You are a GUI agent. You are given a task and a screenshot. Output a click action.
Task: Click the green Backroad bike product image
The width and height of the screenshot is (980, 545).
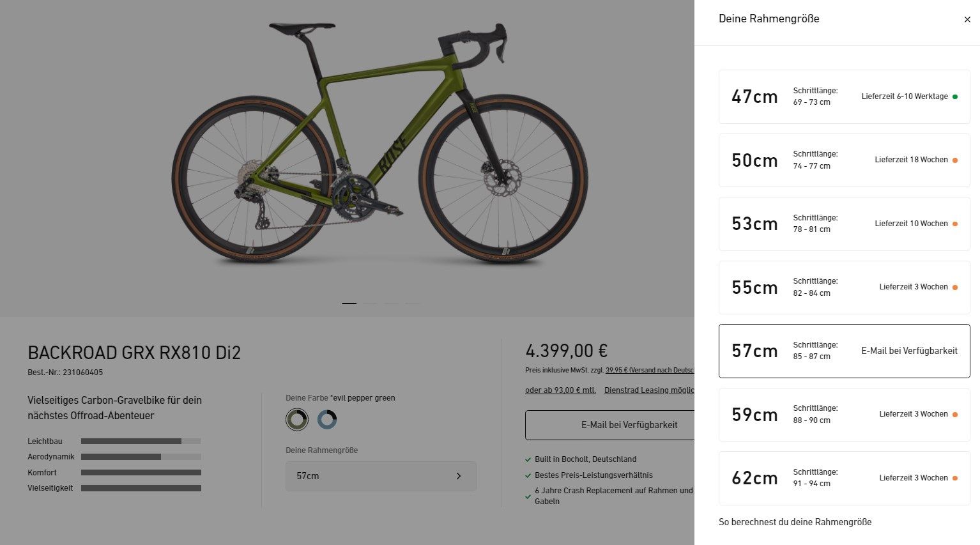[x=380, y=147]
